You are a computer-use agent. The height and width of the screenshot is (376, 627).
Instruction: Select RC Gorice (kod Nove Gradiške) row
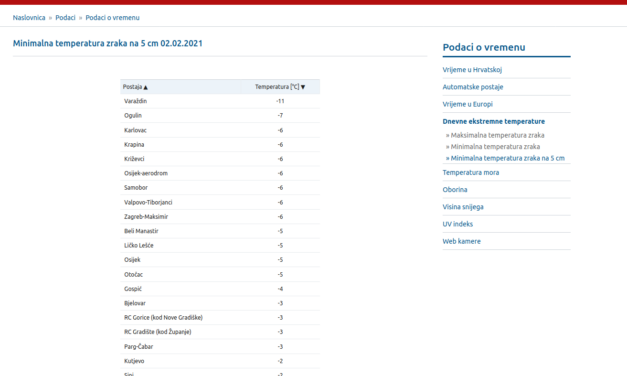pos(220,318)
